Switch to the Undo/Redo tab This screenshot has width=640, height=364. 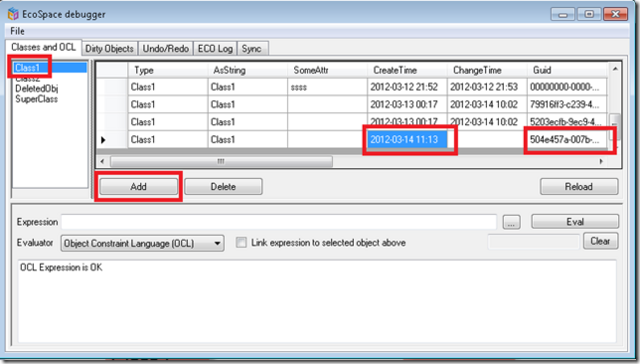(166, 49)
